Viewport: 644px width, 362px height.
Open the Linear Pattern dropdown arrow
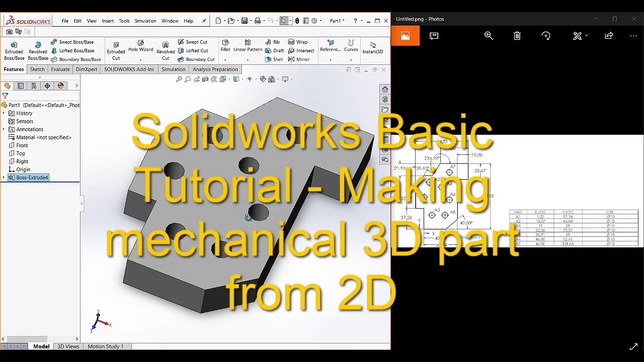click(x=248, y=60)
